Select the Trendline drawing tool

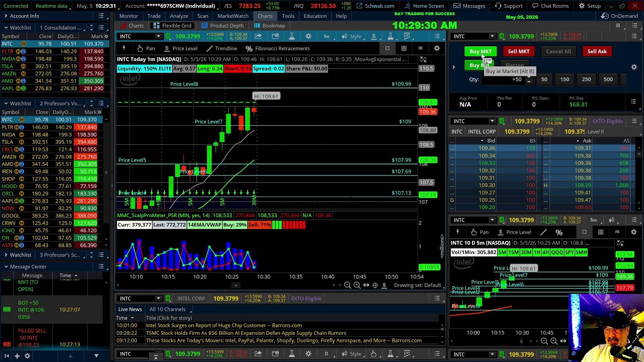pos(221,48)
